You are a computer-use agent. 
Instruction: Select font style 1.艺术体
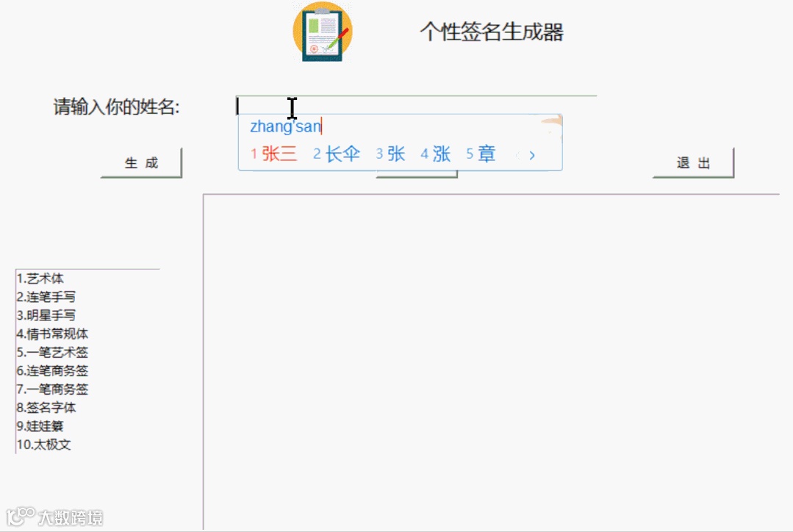click(40, 278)
